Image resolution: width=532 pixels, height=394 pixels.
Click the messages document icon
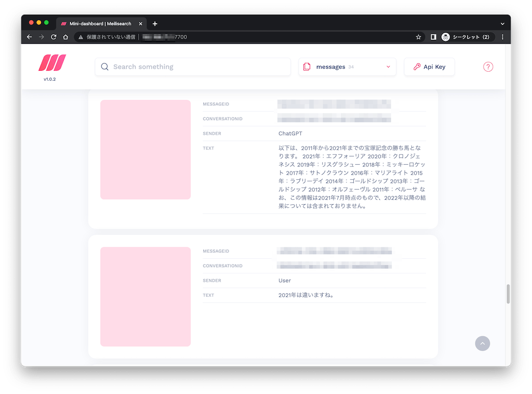coord(307,67)
